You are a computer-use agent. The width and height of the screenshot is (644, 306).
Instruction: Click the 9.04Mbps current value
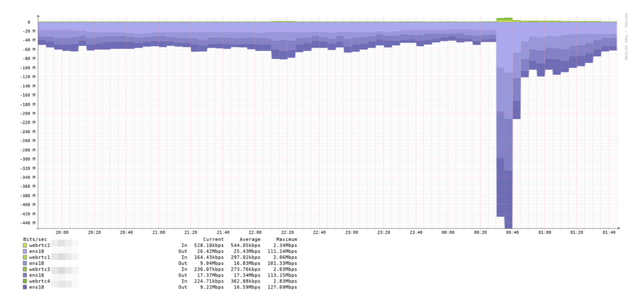[212, 263]
